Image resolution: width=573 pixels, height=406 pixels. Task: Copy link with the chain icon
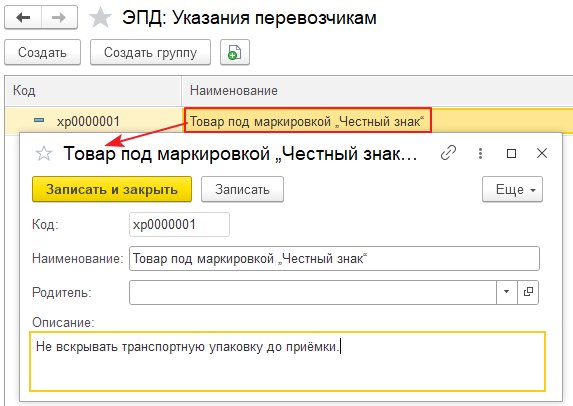448,153
